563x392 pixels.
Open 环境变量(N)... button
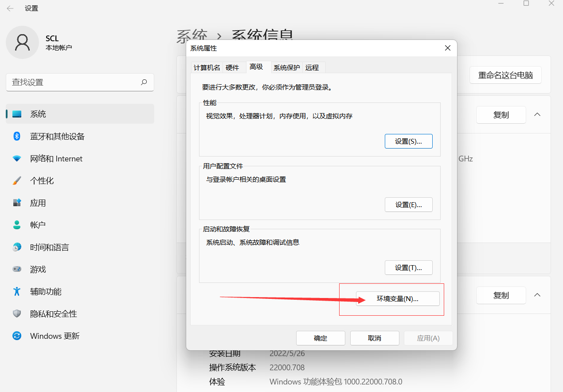point(398,298)
